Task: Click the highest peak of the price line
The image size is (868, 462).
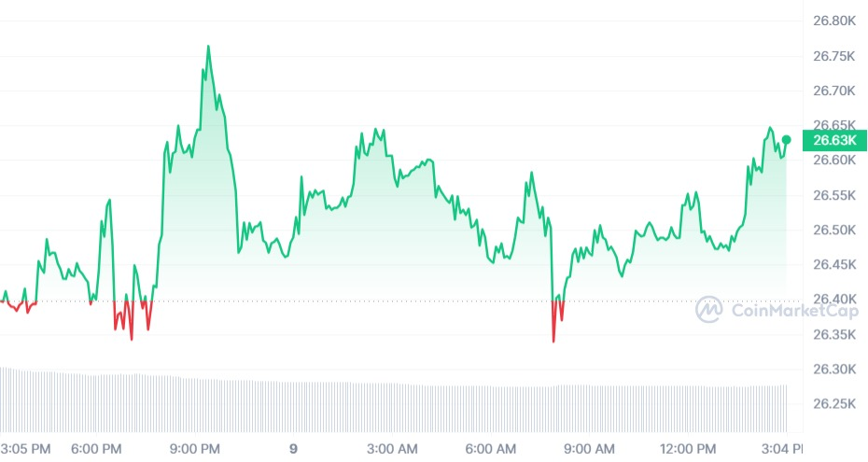Action: pos(207,47)
